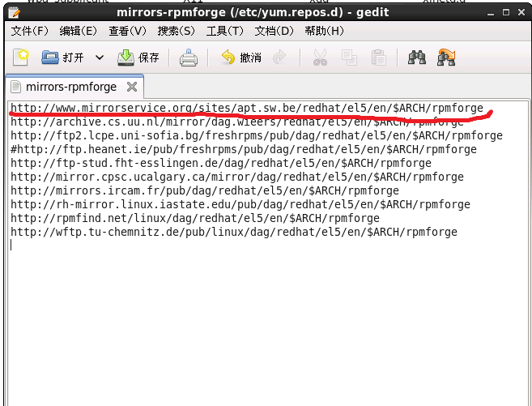Open the 查看(V) menu
The image size is (532, 406).
[x=127, y=31]
